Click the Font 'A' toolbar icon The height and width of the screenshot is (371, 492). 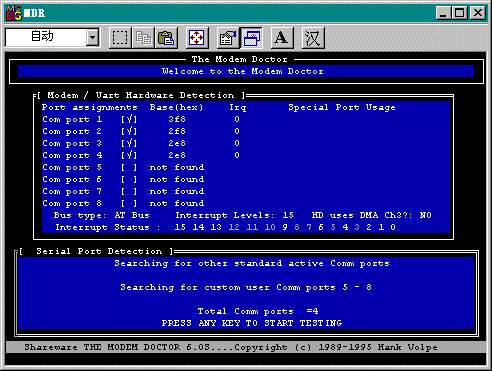click(282, 38)
